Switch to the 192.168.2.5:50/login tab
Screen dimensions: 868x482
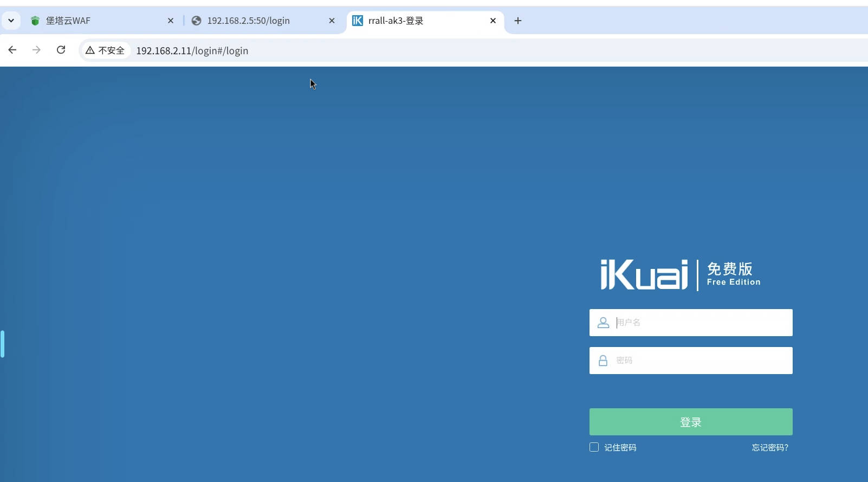263,21
